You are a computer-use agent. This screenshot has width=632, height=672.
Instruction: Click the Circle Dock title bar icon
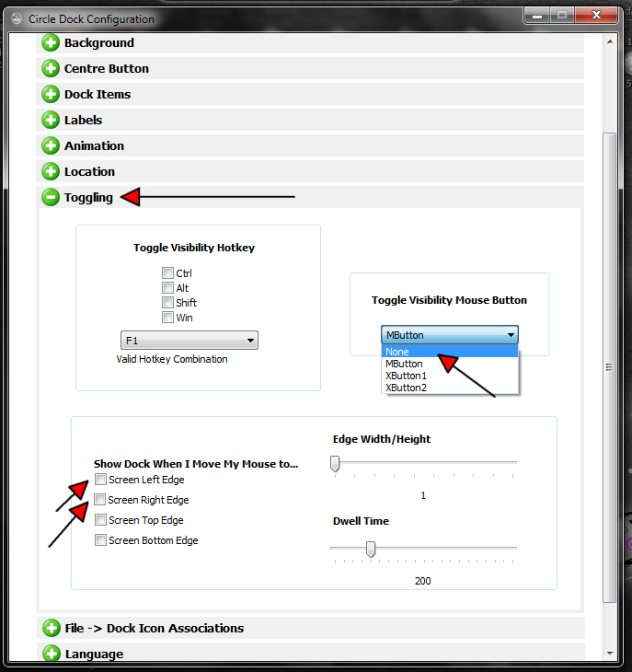click(17, 18)
